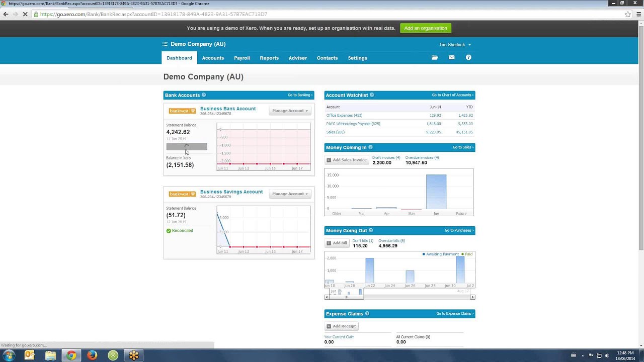Image resolution: width=644 pixels, height=362 pixels.
Task: Open the Adviser menu
Action: click(x=298, y=58)
